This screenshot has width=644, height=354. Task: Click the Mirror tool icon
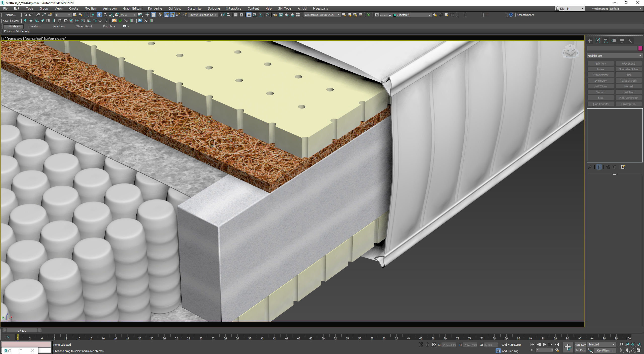(223, 15)
